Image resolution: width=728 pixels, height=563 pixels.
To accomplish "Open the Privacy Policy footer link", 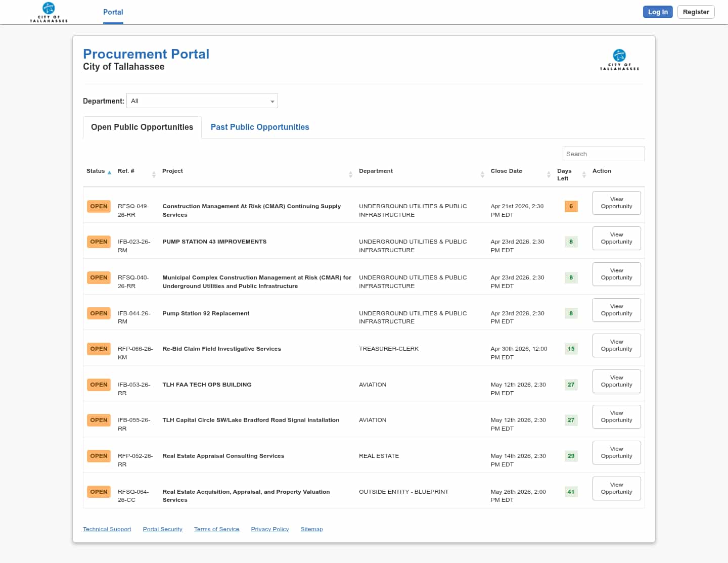I will 270,529.
